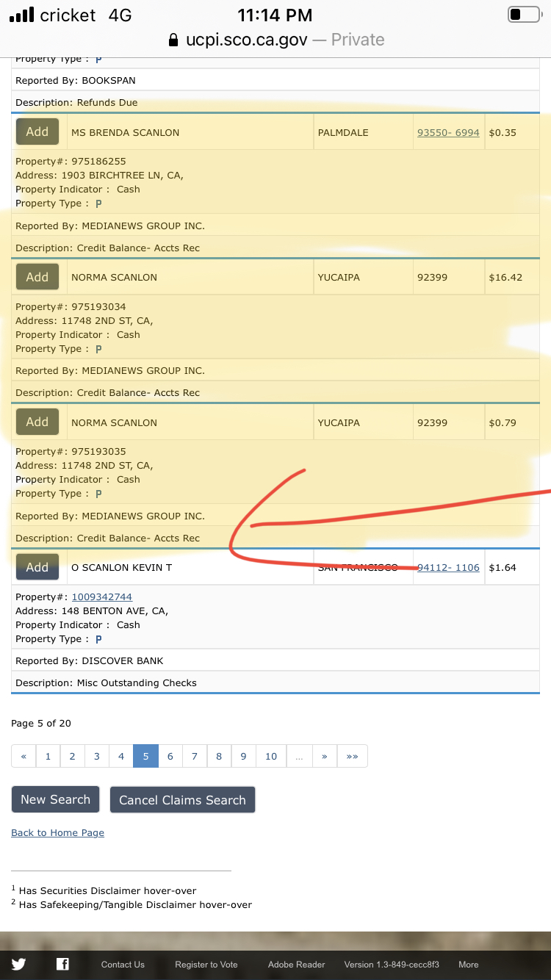
Task: Select 'Address: 1903 BIRCHTREE LN, CA,' text
Action: click(x=99, y=176)
